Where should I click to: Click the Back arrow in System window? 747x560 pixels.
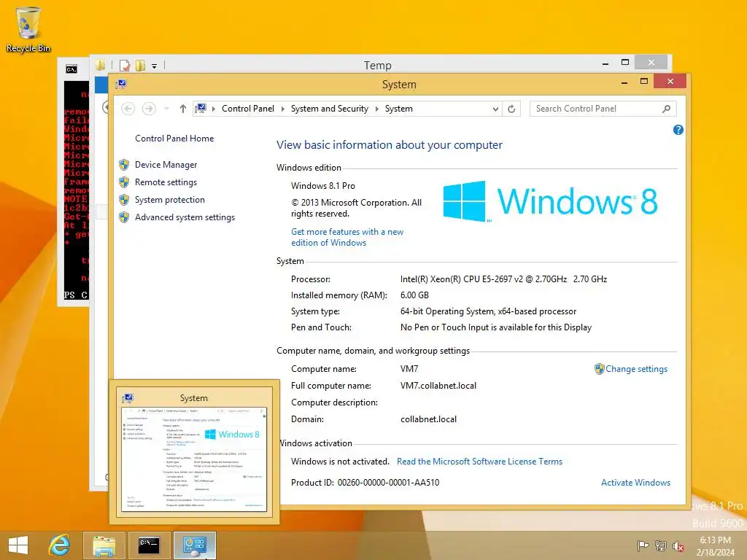[x=128, y=109]
